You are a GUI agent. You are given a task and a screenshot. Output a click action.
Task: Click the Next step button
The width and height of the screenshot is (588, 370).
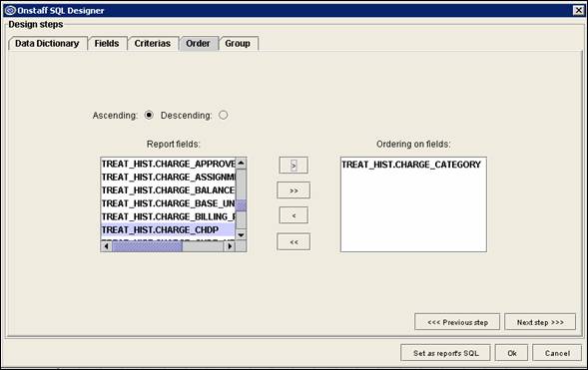(540, 322)
